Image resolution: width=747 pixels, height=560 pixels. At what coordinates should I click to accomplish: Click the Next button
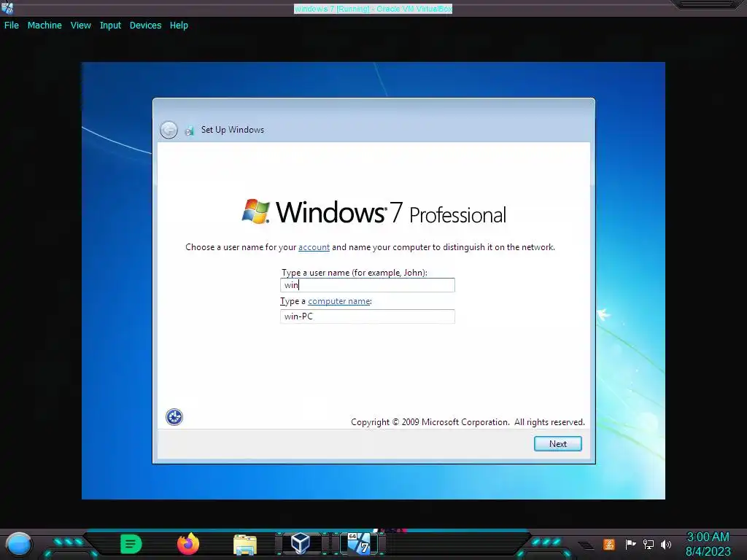click(x=558, y=444)
